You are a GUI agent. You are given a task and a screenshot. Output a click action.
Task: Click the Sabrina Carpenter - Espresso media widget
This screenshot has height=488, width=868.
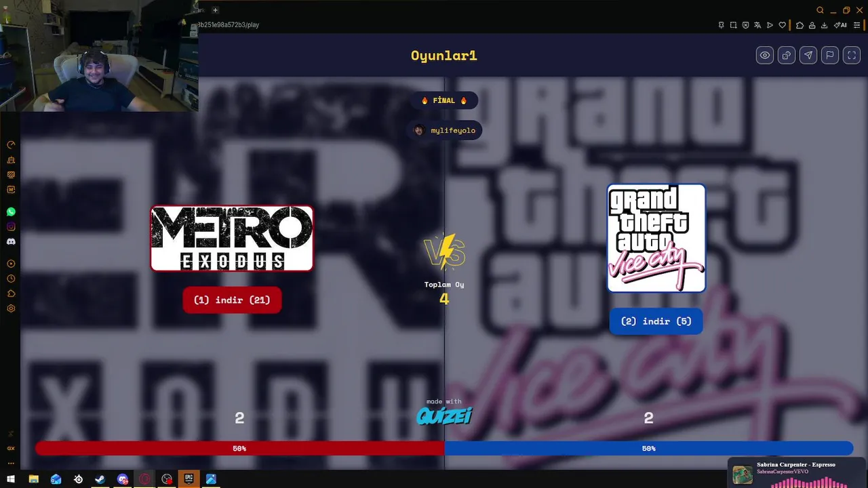coord(797,473)
